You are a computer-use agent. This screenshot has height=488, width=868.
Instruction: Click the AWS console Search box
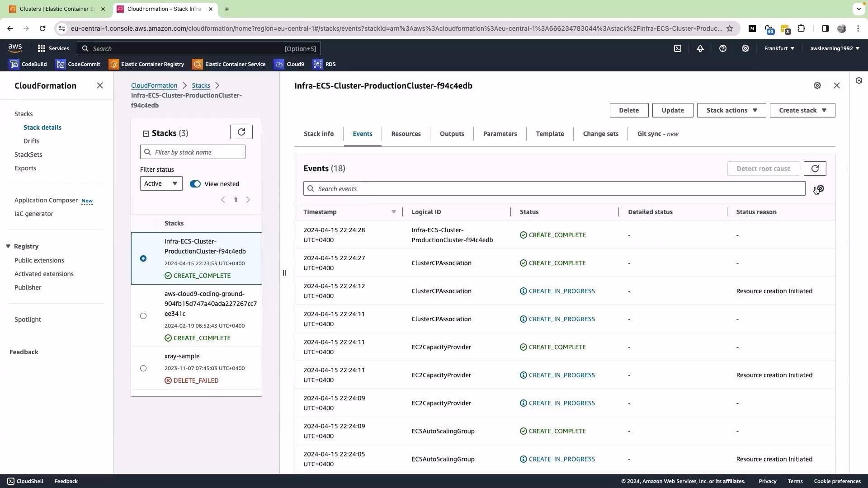[199, 48]
